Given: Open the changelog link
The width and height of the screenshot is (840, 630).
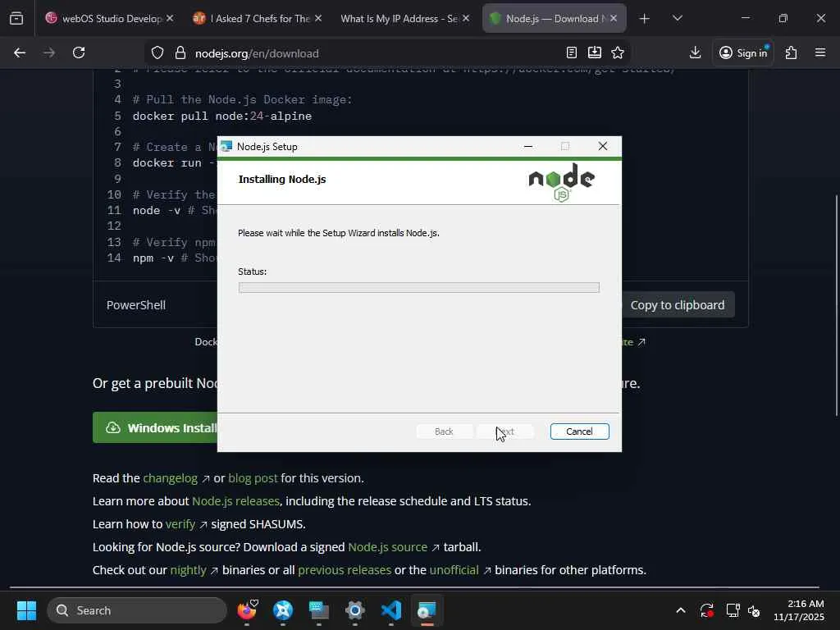Looking at the screenshot, I should pos(171,478).
